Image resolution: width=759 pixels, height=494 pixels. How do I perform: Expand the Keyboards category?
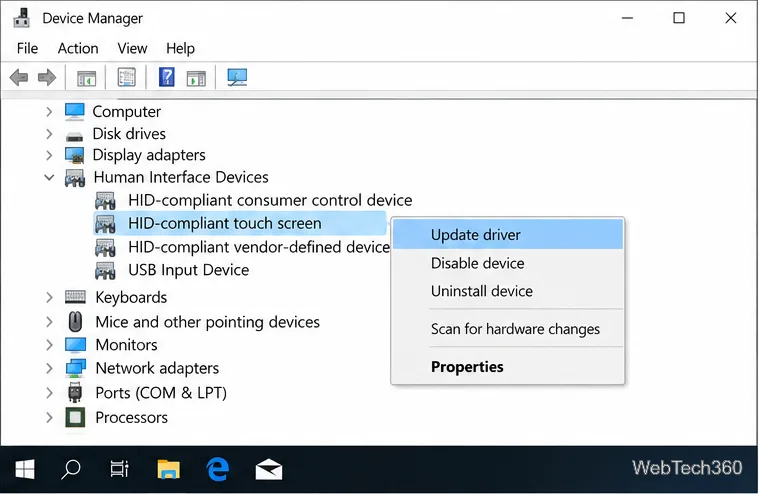[x=49, y=297]
